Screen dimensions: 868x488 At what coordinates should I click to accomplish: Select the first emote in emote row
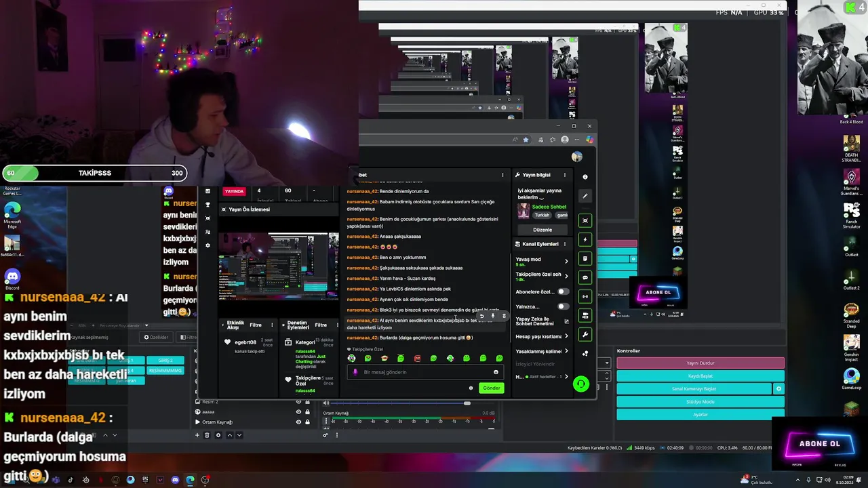(351, 359)
